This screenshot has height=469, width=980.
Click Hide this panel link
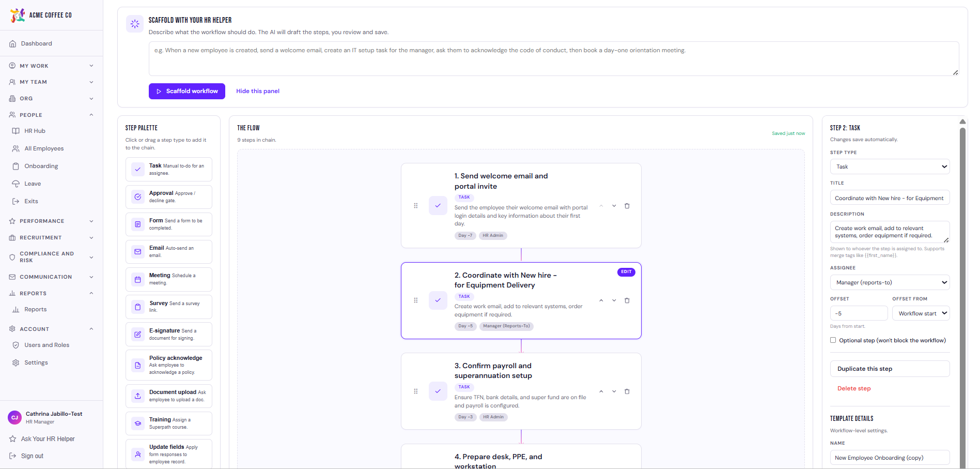point(258,91)
